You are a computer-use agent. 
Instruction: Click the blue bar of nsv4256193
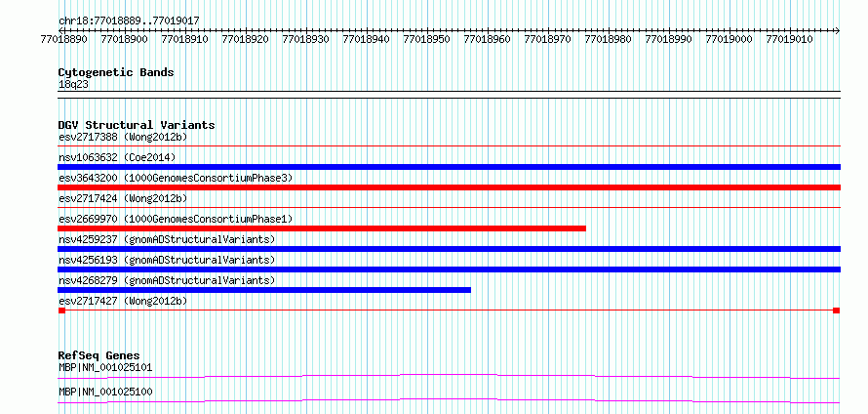point(449,269)
